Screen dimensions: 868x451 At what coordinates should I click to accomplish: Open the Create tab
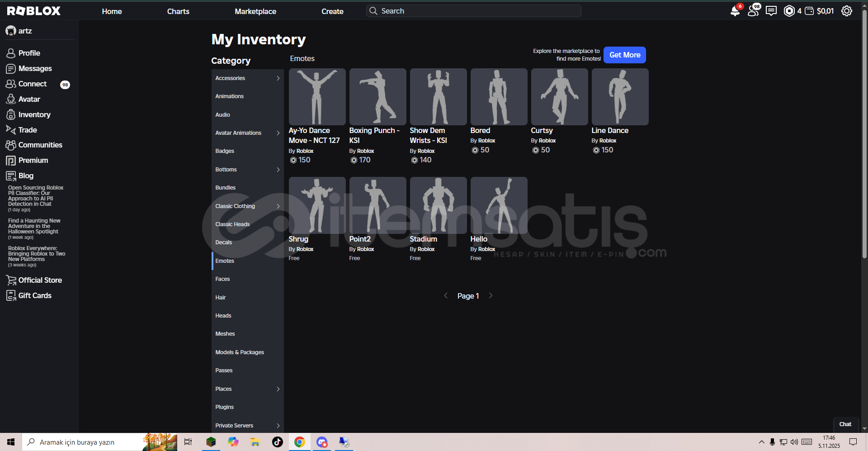[332, 11]
